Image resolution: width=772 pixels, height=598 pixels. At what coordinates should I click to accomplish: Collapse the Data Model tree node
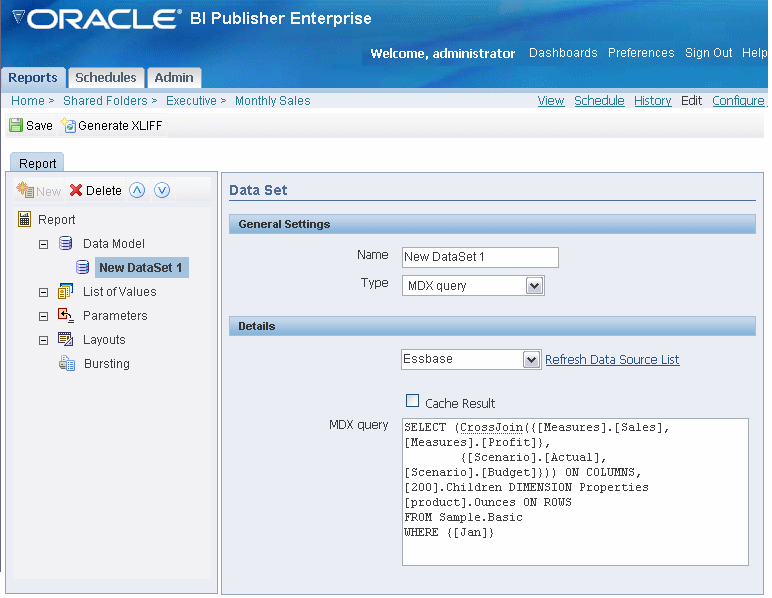(43, 244)
